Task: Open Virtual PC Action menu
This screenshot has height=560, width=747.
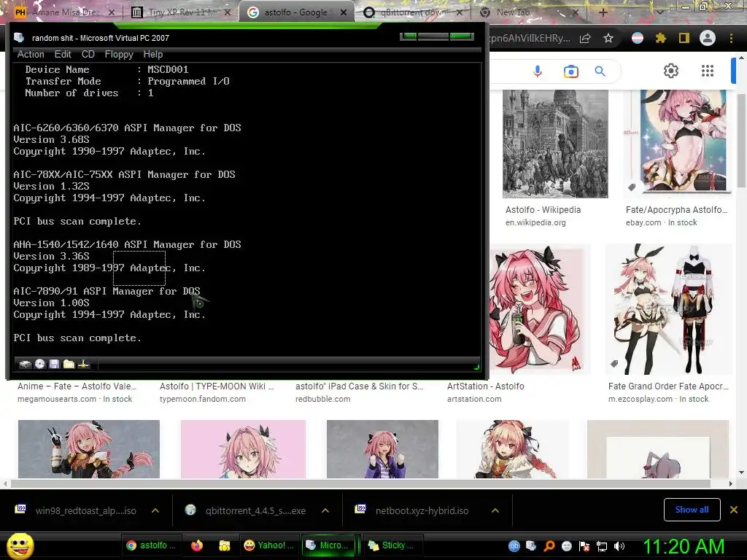Action: coord(31,54)
